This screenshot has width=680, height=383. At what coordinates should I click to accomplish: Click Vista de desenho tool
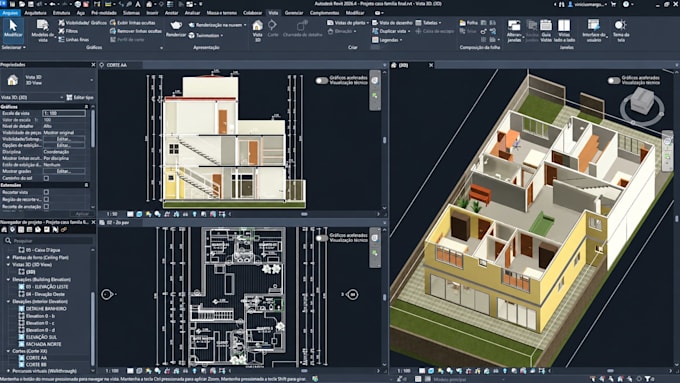tap(392, 23)
